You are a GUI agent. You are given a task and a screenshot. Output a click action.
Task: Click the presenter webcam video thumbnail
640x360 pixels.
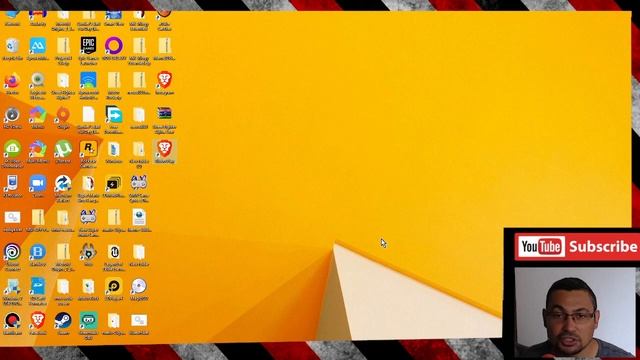(x=576, y=312)
